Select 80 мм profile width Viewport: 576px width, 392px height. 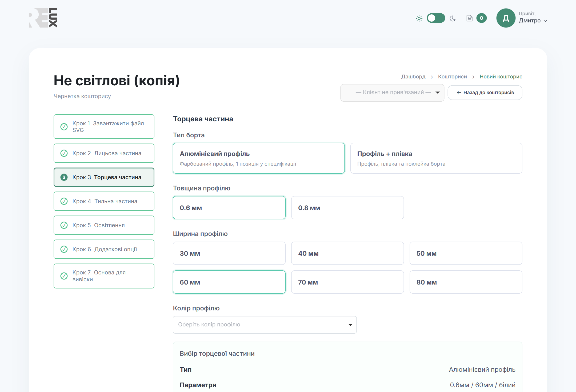coord(466,282)
